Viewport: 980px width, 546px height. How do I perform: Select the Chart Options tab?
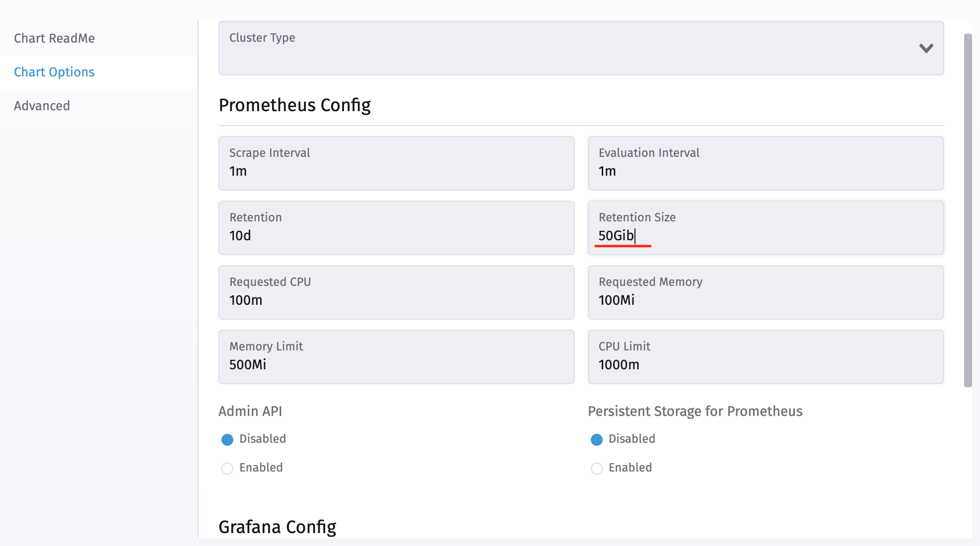(x=54, y=71)
